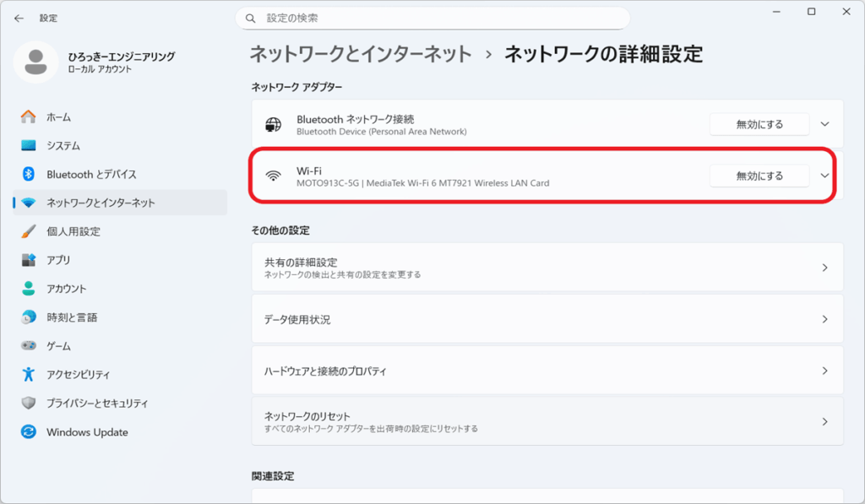Click ひろっきーエンジニアリング account name

click(122, 57)
